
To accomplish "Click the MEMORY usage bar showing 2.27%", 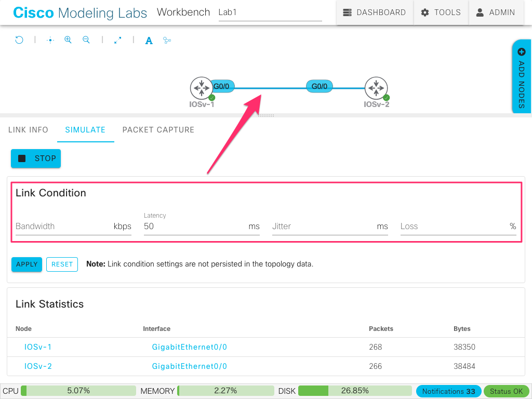I will (225, 391).
